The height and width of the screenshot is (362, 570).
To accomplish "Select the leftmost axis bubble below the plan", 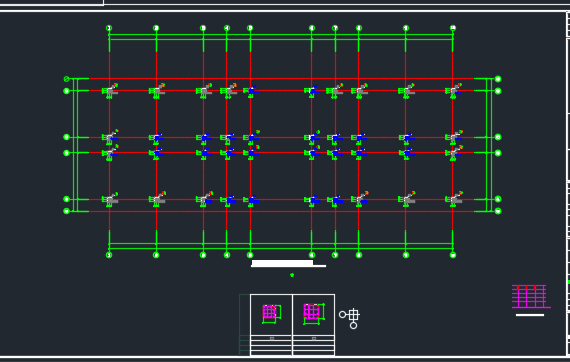I will click(x=109, y=255).
